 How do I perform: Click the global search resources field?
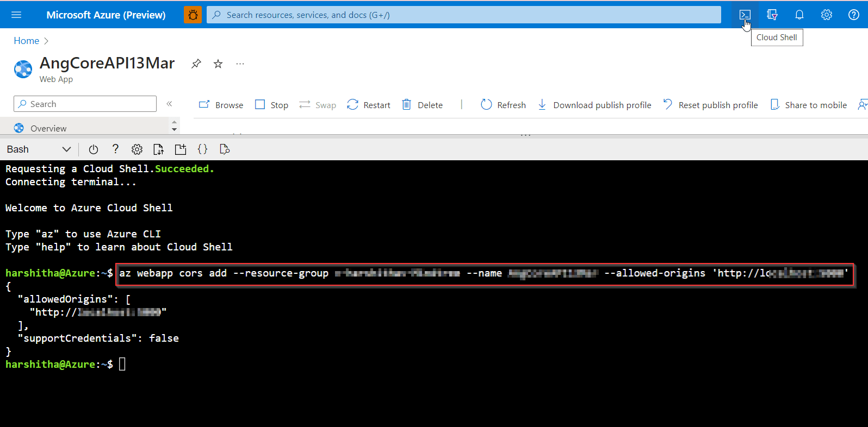(464, 15)
